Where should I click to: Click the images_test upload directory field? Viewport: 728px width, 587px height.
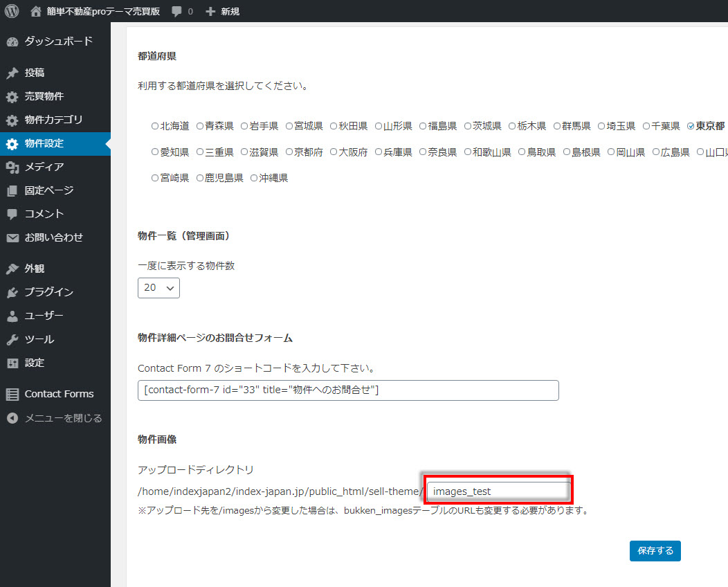click(498, 491)
